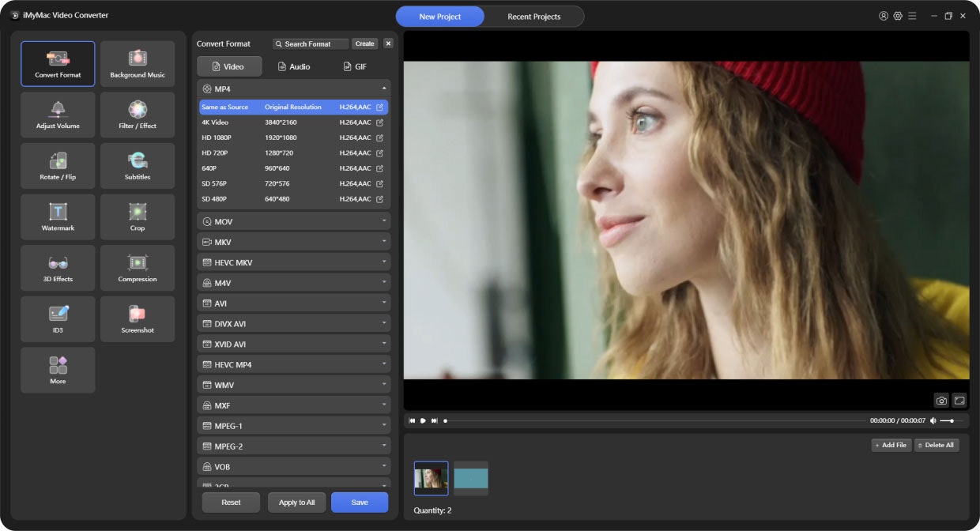Mute the preview volume speaker icon
Screen dimensions: 980x531
pos(933,421)
